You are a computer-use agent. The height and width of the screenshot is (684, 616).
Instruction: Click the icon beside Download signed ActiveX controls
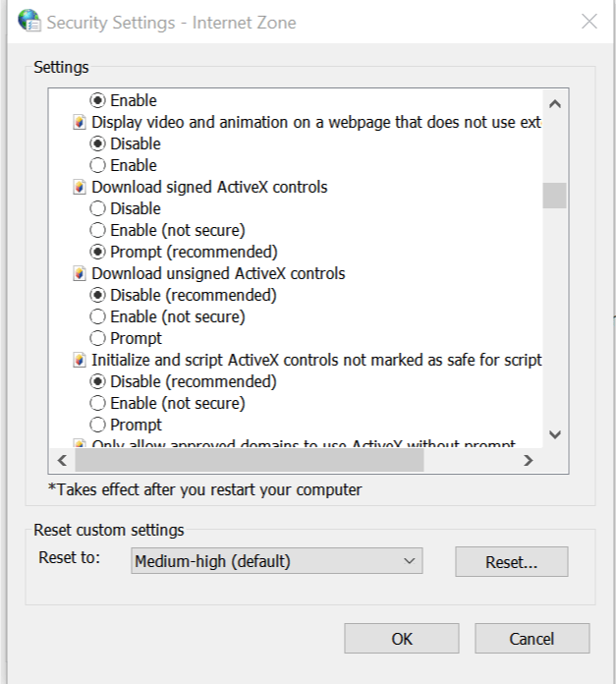coord(80,187)
